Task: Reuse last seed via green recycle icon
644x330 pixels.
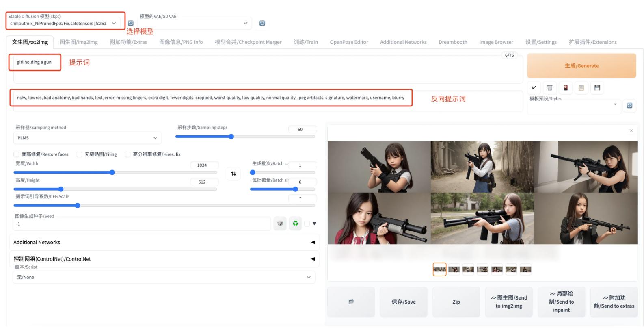Action: coord(295,224)
